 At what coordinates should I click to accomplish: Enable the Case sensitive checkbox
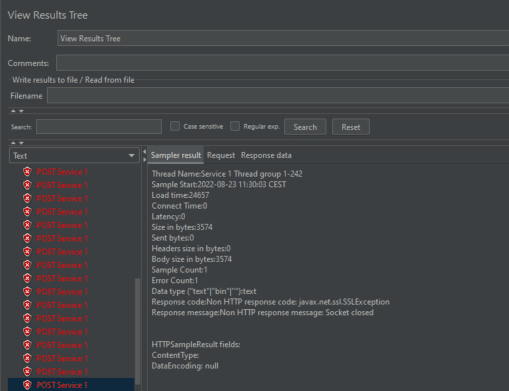[175, 126]
